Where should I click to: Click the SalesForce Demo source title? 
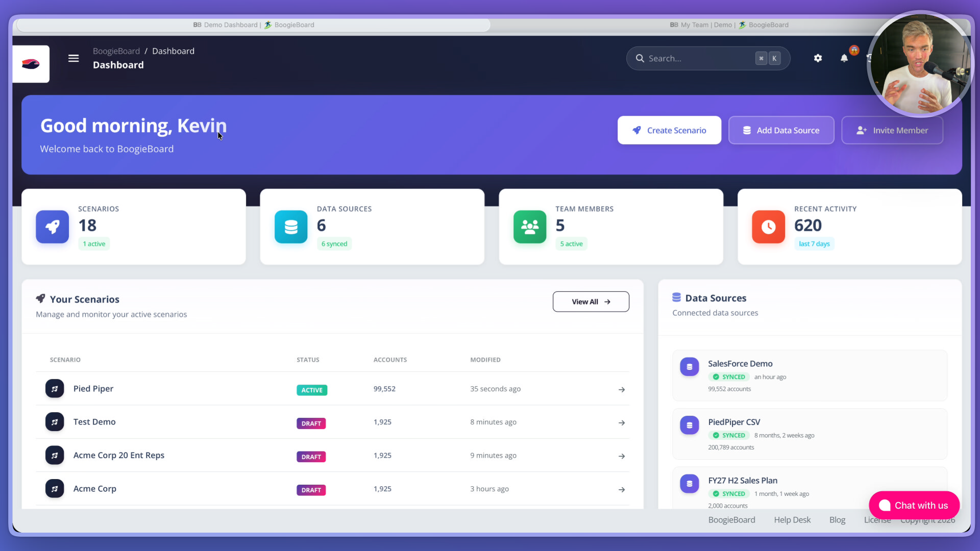click(740, 364)
